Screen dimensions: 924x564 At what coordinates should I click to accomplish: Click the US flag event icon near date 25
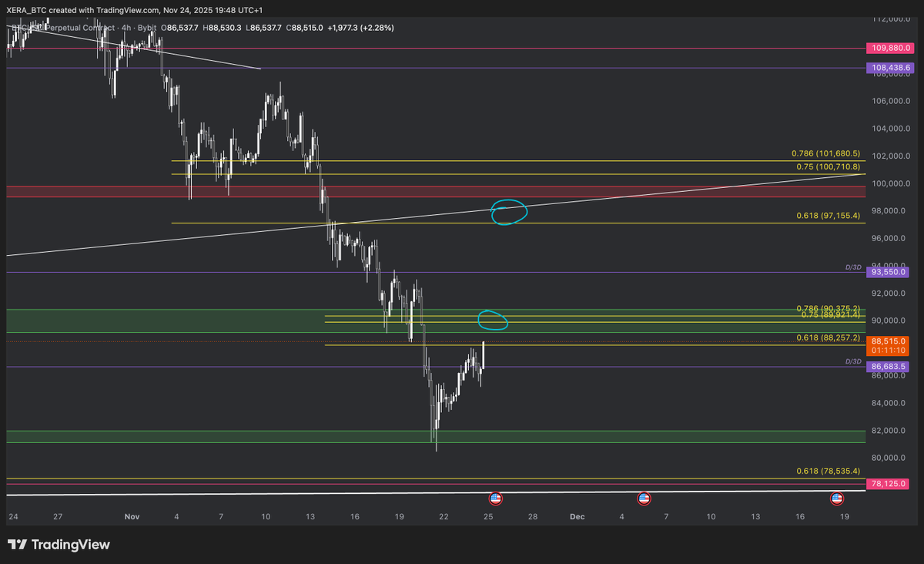click(496, 499)
